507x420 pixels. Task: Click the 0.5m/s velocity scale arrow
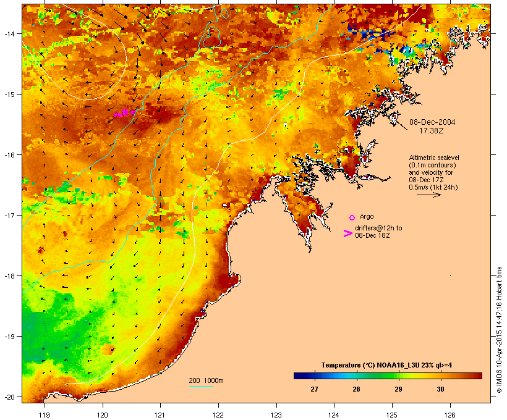pyautogui.click(x=428, y=195)
